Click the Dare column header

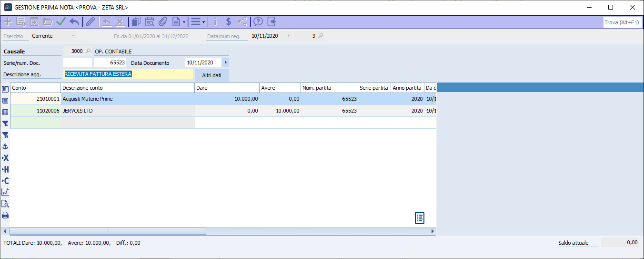(x=227, y=88)
